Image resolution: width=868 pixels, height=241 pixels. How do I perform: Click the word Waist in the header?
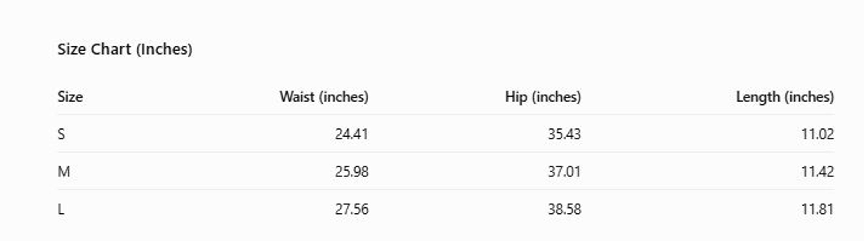[297, 97]
